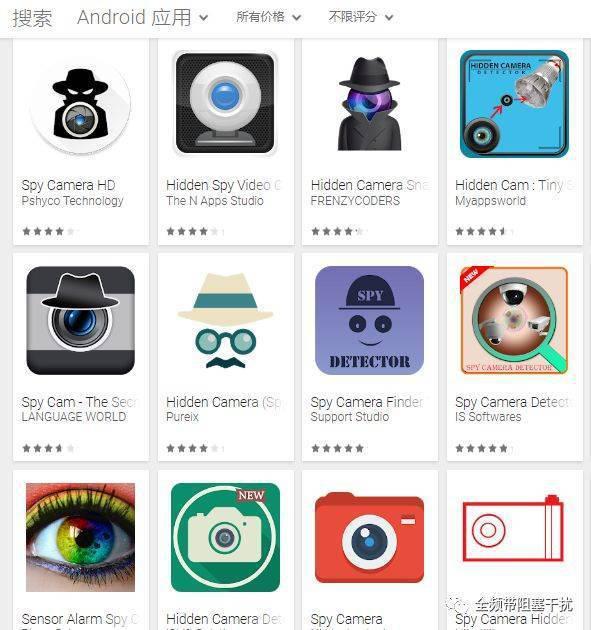The width and height of the screenshot is (591, 630).
Task: Select the Hidden Spy Video webcam icon
Action: tap(225, 103)
